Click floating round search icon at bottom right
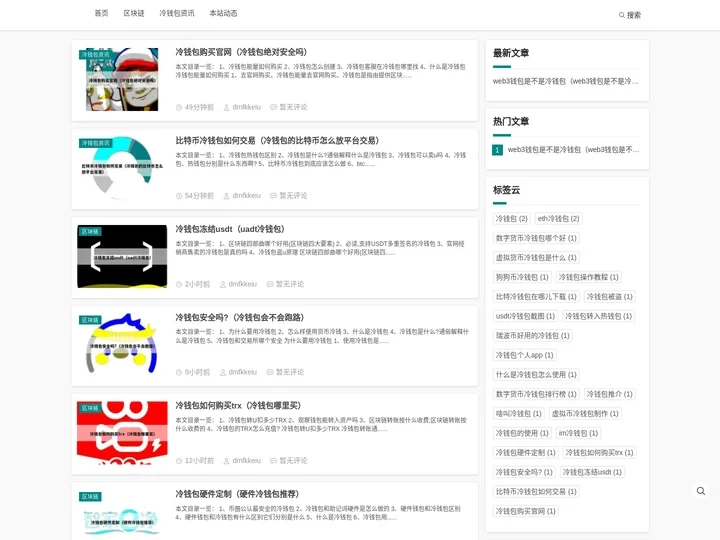The width and height of the screenshot is (720, 540). tap(701, 491)
